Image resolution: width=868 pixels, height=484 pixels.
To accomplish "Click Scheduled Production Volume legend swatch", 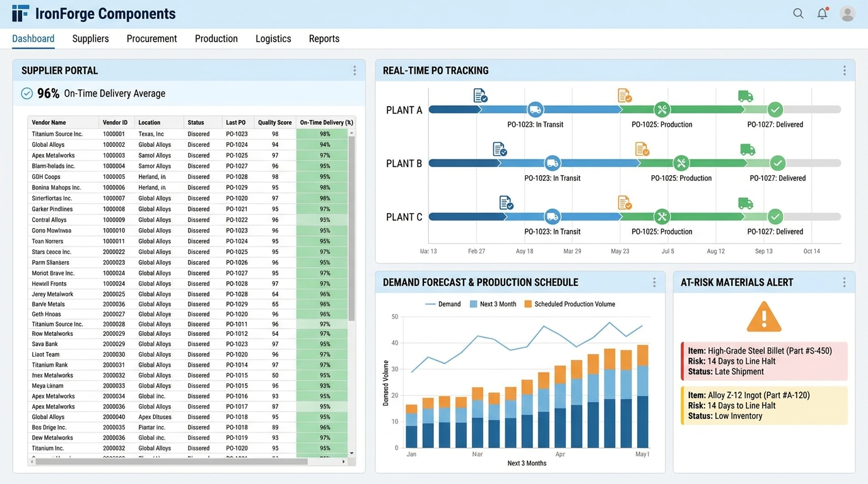I will [528, 304].
